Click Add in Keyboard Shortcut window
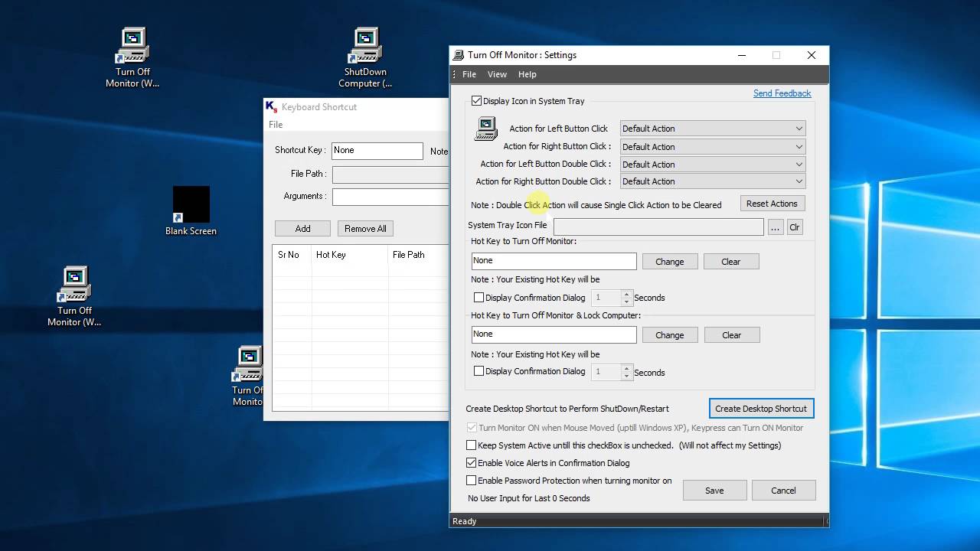The height and width of the screenshot is (551, 980). [x=303, y=229]
